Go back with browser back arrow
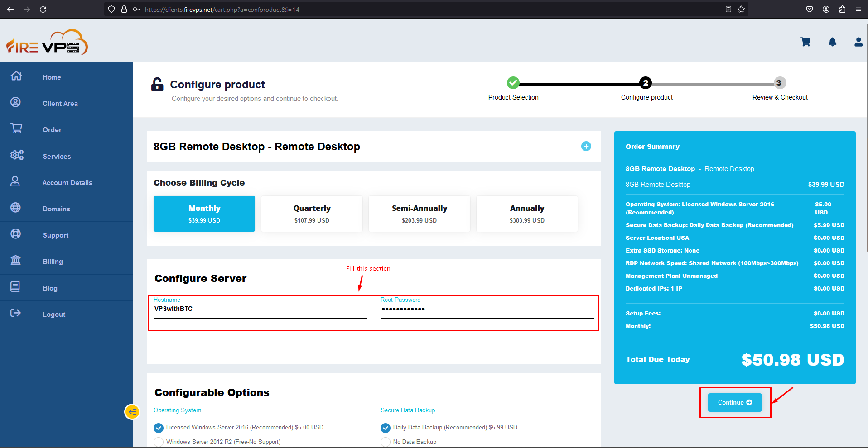 (10, 9)
